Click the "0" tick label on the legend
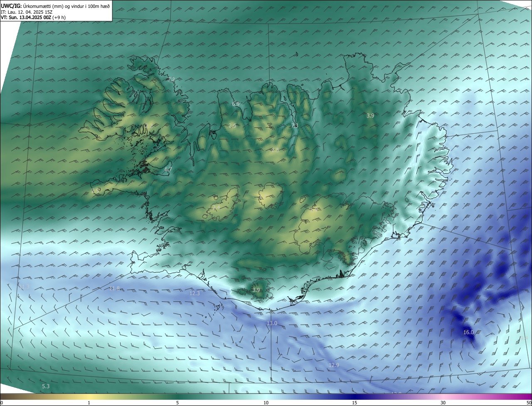 coord(2,403)
